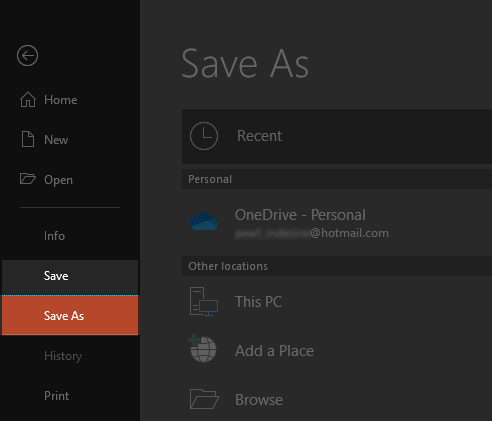Click the Add a Place globe icon
492x421 pixels.
point(203,349)
